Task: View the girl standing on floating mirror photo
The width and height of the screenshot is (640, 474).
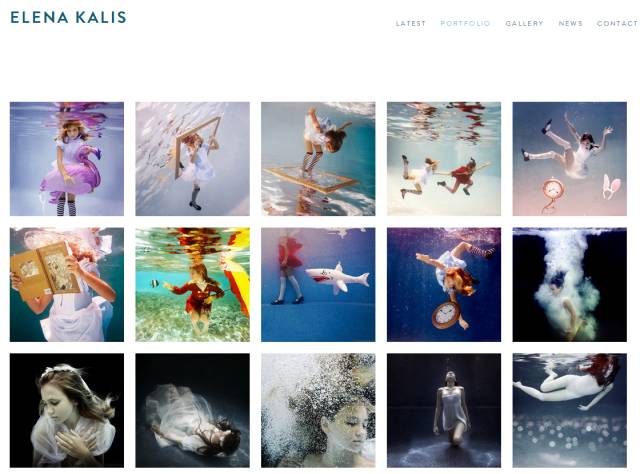Action: [x=318, y=159]
